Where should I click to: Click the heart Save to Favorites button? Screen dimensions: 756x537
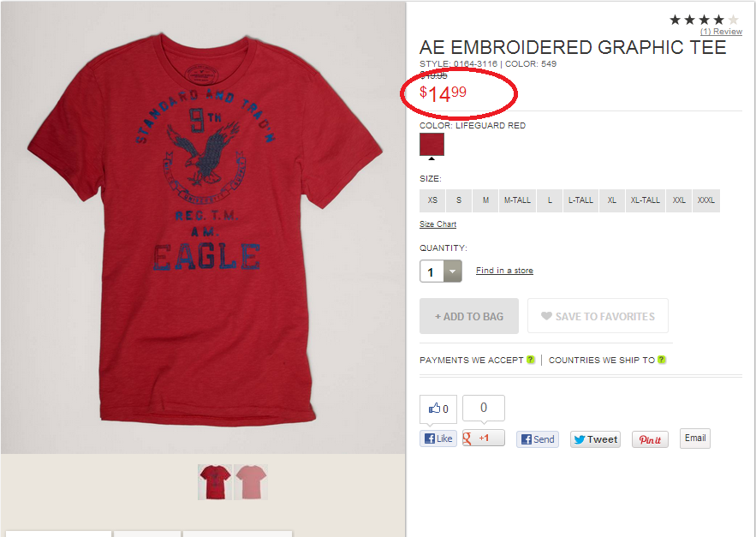(598, 316)
